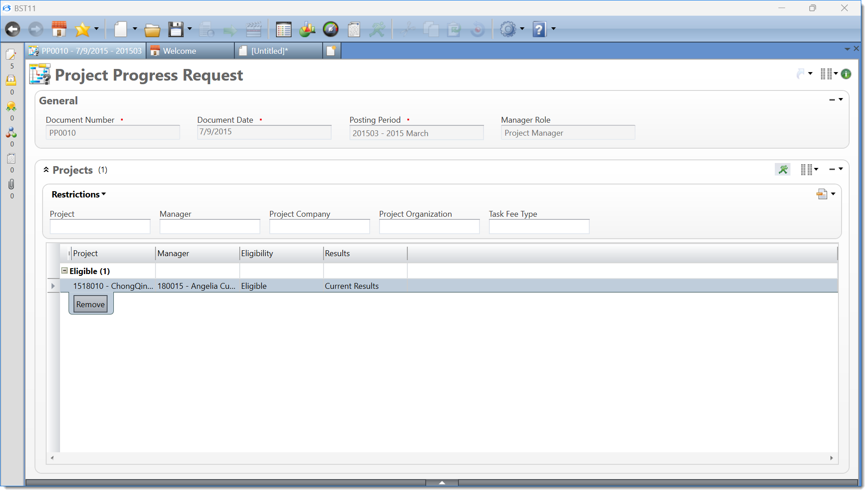Click the Remove button

pyautogui.click(x=91, y=304)
